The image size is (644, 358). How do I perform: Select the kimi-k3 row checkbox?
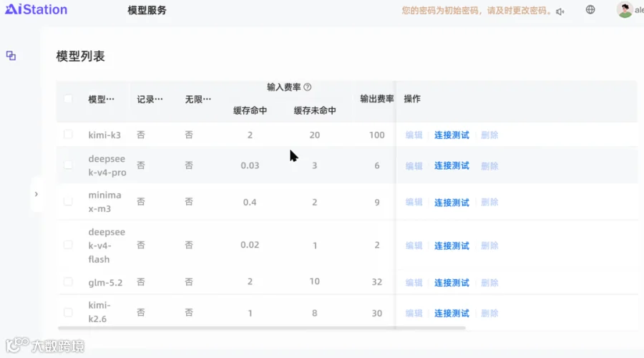[x=68, y=135]
